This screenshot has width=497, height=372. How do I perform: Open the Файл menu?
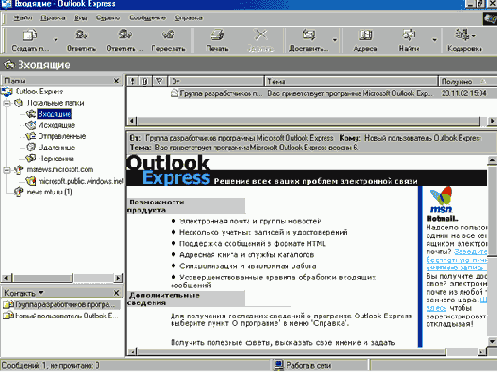[x=23, y=18]
